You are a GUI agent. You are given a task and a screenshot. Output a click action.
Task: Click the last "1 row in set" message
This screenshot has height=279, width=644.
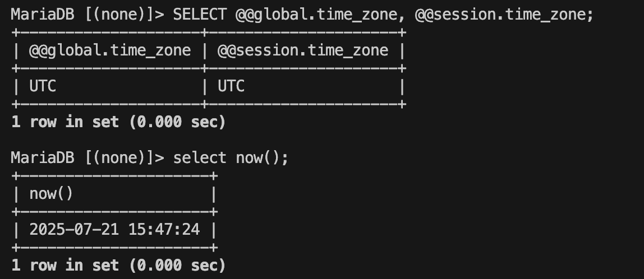point(65,264)
